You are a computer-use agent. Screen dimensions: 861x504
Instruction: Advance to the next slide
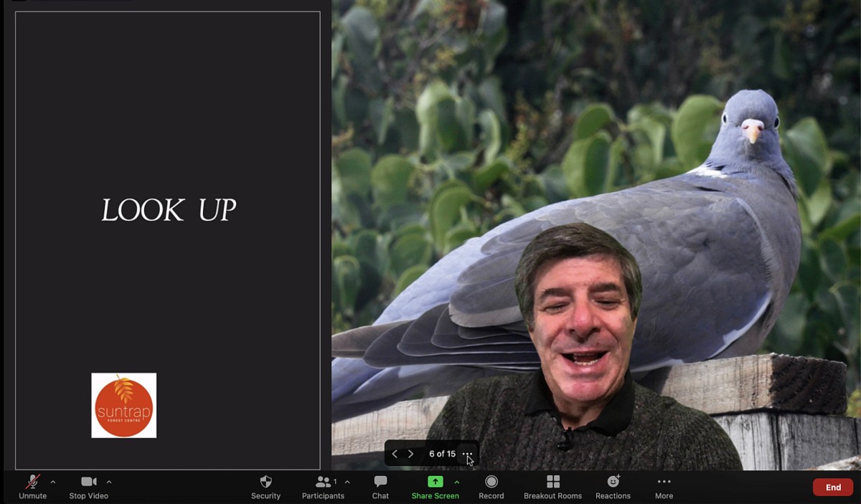pos(410,453)
